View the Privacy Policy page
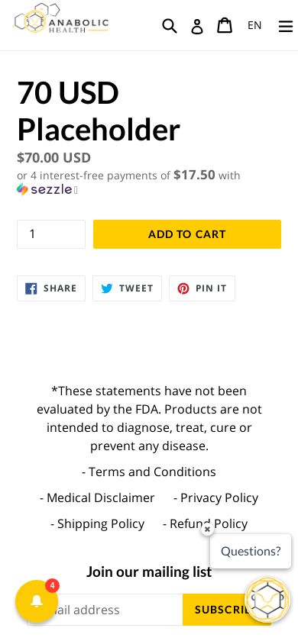The height and width of the screenshot is (644, 298). (215, 497)
